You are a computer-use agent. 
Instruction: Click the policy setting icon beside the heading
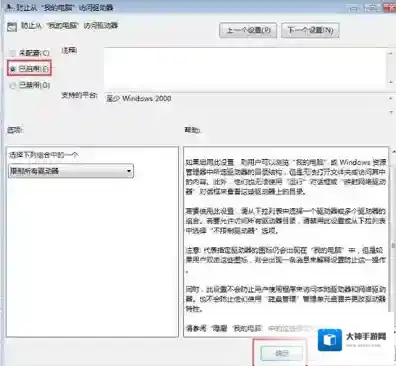12,27
